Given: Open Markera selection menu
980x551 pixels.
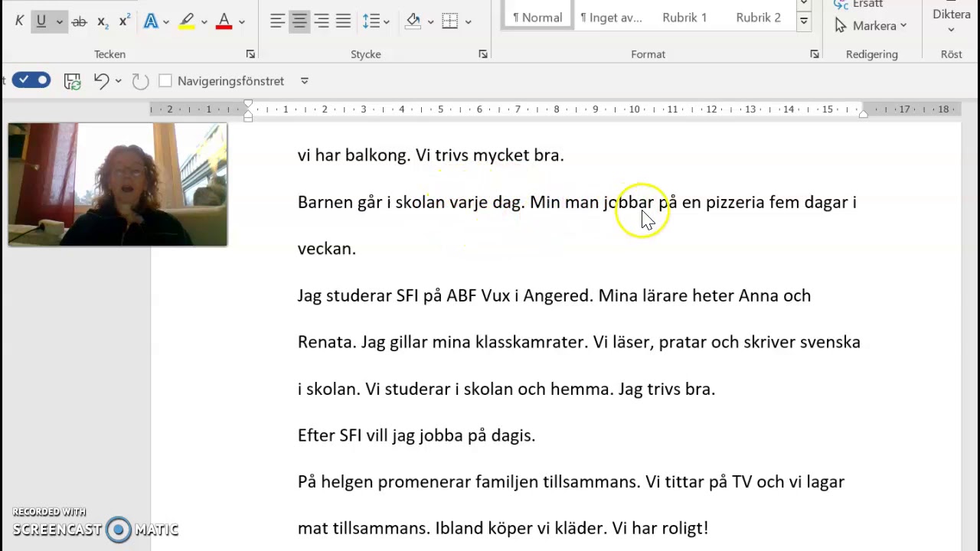Looking at the screenshot, I should tap(871, 25).
